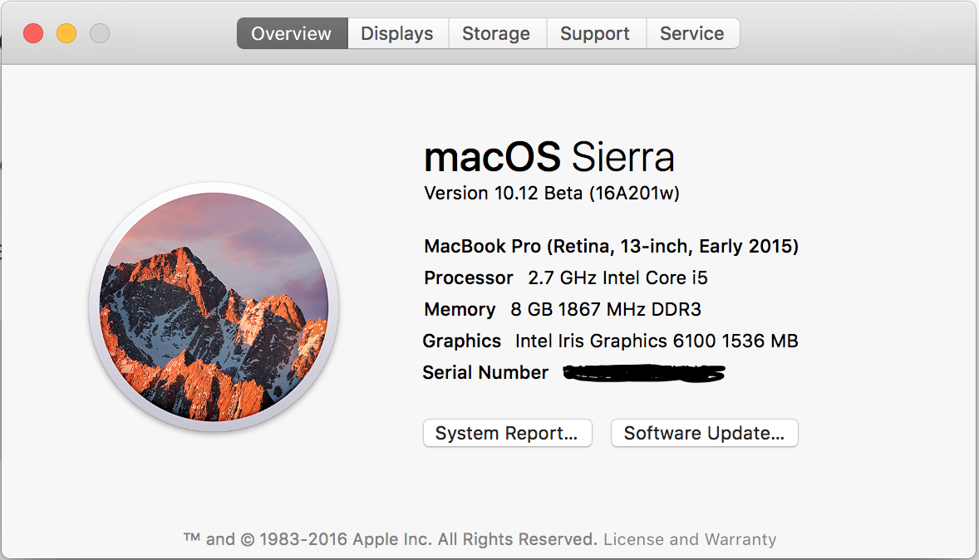Go to the Support tab
The width and height of the screenshot is (979, 560).
pos(595,33)
